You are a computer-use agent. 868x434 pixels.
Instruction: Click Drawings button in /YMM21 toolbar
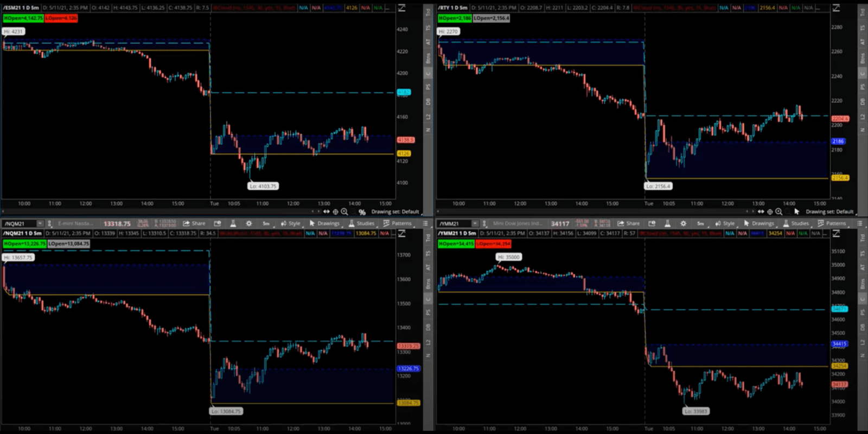pyautogui.click(x=759, y=224)
